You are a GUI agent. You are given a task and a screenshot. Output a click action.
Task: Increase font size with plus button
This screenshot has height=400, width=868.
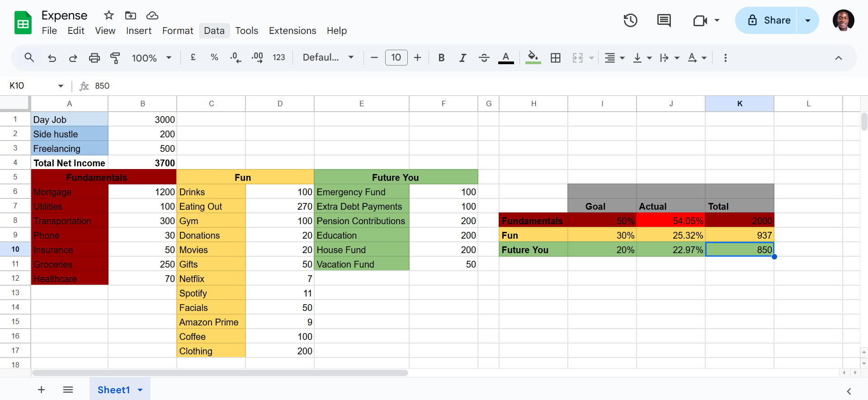click(418, 57)
